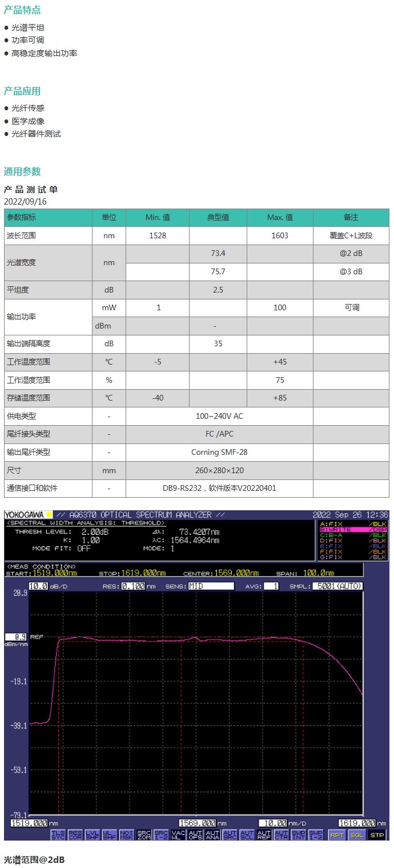The height and width of the screenshot is (868, 394).
Task: Click the FC /APC connector cell
Action: click(219, 434)
